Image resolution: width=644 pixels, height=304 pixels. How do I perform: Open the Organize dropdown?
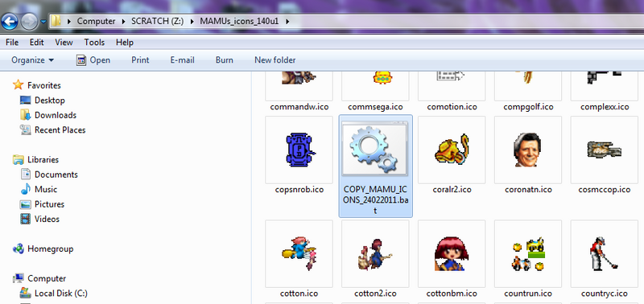tap(32, 60)
